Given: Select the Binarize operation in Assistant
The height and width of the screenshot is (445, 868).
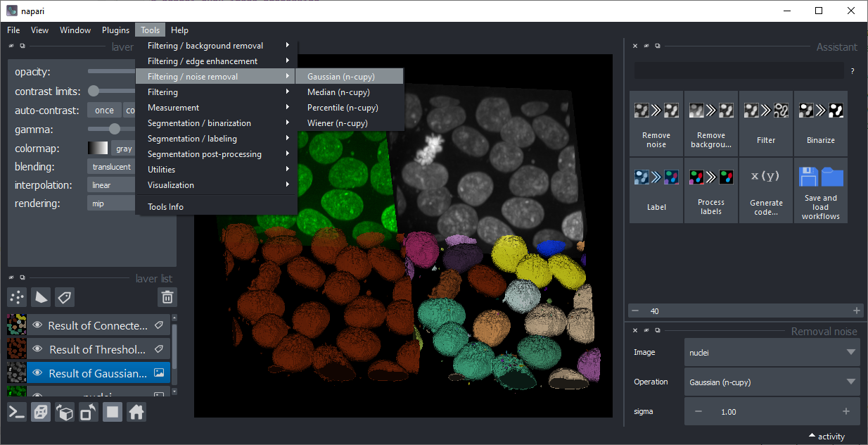Looking at the screenshot, I should (820, 124).
